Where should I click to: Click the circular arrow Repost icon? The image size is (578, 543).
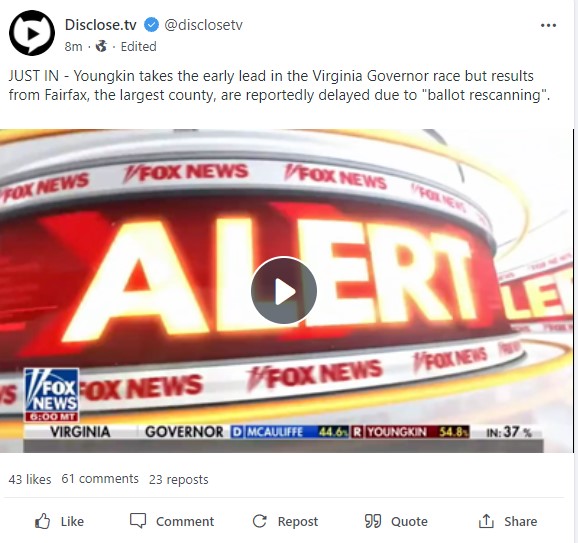tap(260, 521)
